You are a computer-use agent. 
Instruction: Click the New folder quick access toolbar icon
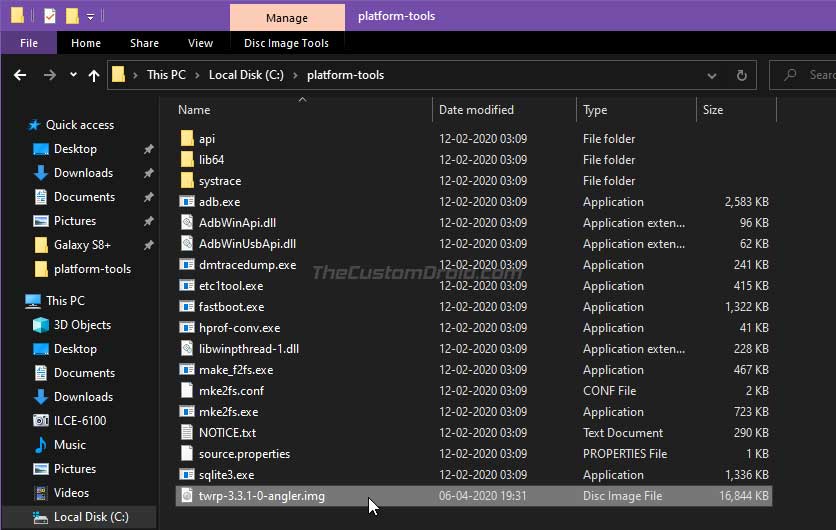(x=72, y=16)
